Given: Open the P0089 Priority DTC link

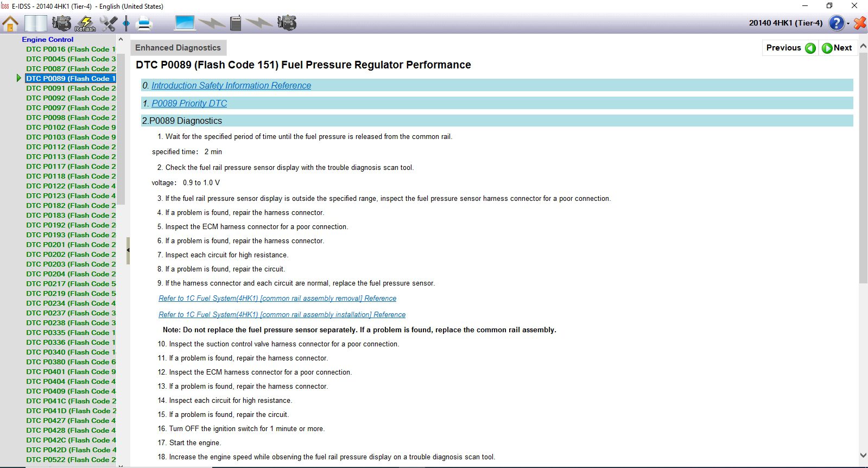Looking at the screenshot, I should click(189, 104).
